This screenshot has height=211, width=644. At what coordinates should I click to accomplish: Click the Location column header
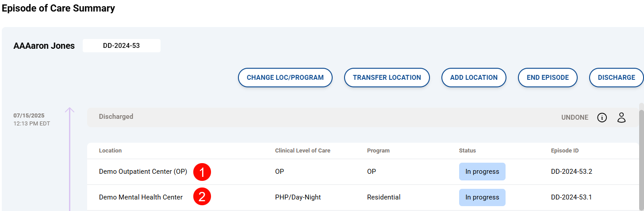coord(110,151)
